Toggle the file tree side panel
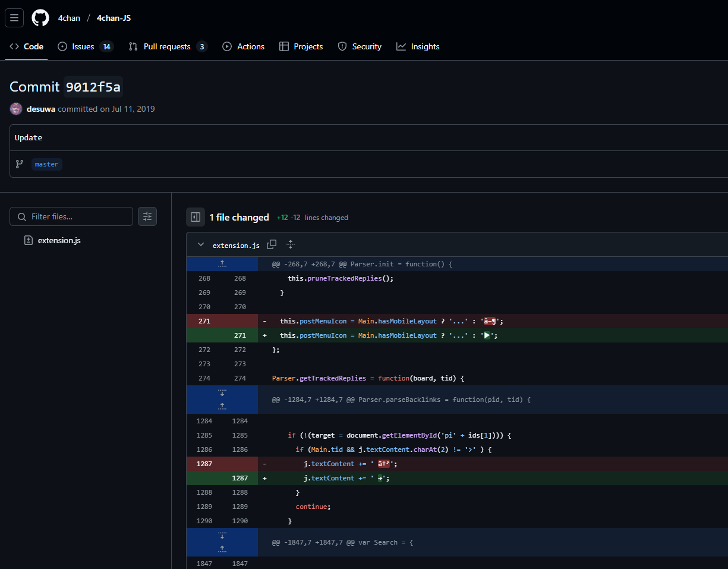The height and width of the screenshot is (569, 728). pyautogui.click(x=196, y=217)
